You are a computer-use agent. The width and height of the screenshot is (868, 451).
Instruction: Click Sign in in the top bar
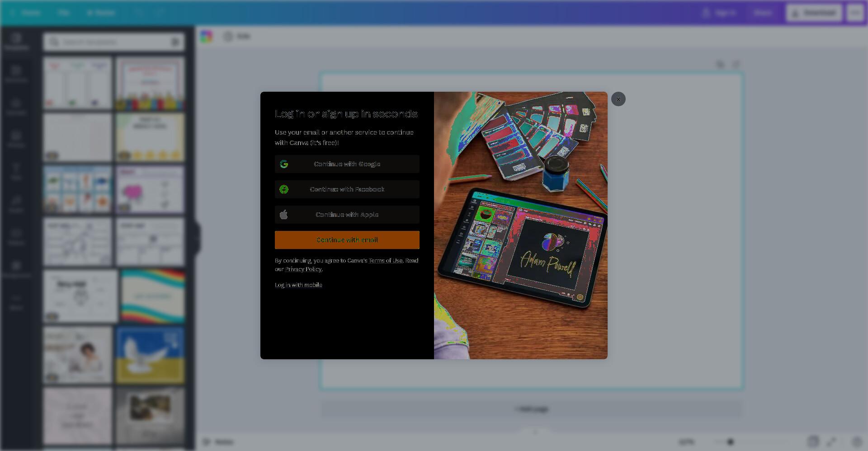[x=720, y=13]
